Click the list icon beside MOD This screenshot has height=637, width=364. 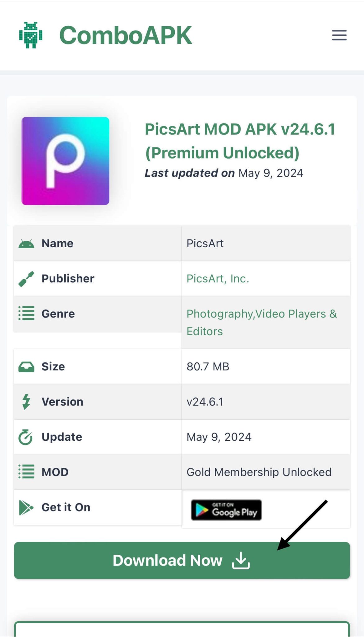(26, 472)
